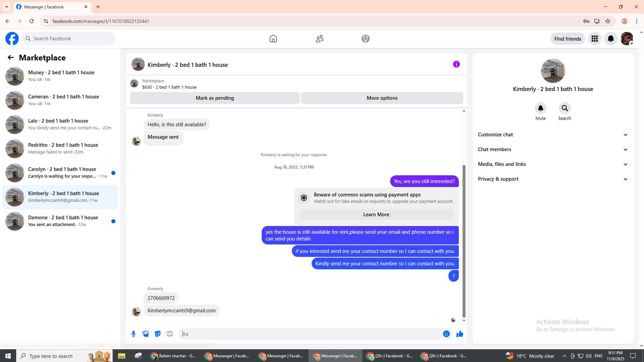644x362 pixels.
Task: Open Cameran's 2 bed 1 bath chat
Action: coord(60,100)
